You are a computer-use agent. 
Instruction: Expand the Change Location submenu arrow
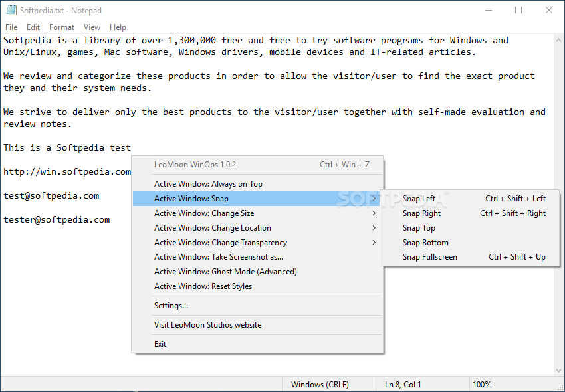[374, 228]
